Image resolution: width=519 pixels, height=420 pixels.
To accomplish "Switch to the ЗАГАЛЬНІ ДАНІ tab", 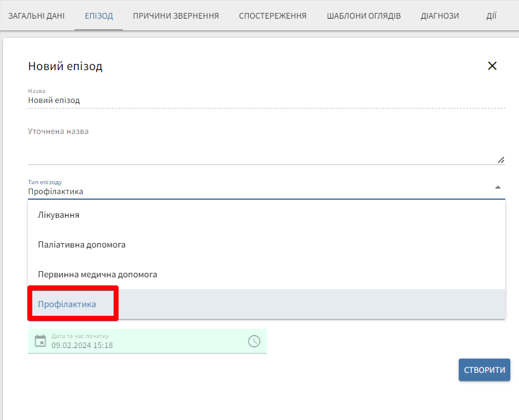I will coord(36,16).
